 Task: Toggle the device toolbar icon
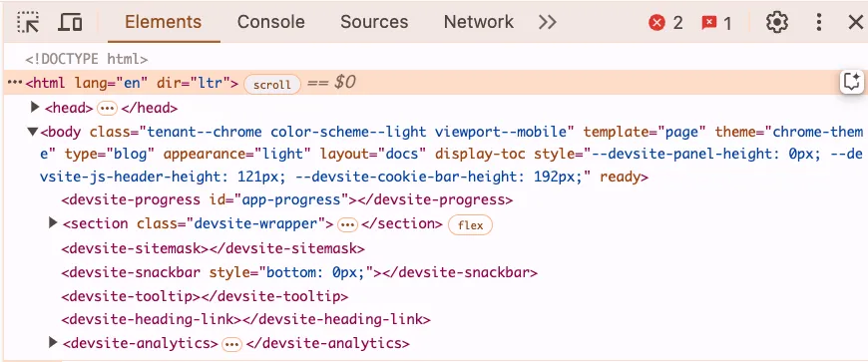point(70,23)
